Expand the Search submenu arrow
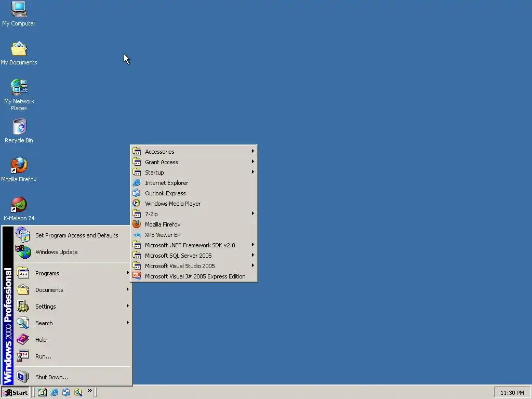The width and height of the screenshot is (532, 399). [x=128, y=322]
